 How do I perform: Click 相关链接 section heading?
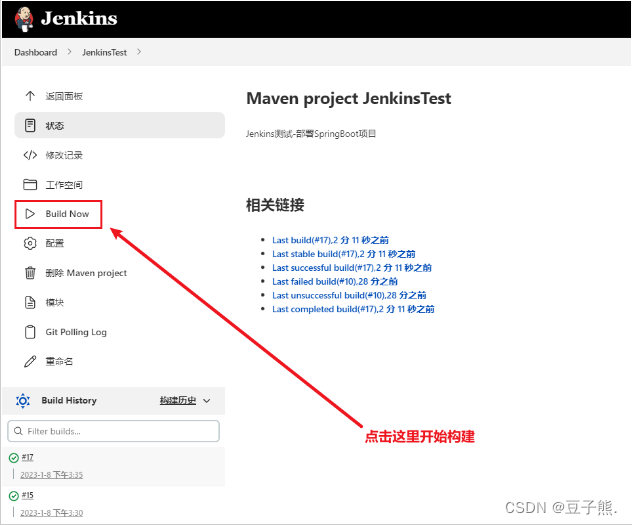[275, 205]
